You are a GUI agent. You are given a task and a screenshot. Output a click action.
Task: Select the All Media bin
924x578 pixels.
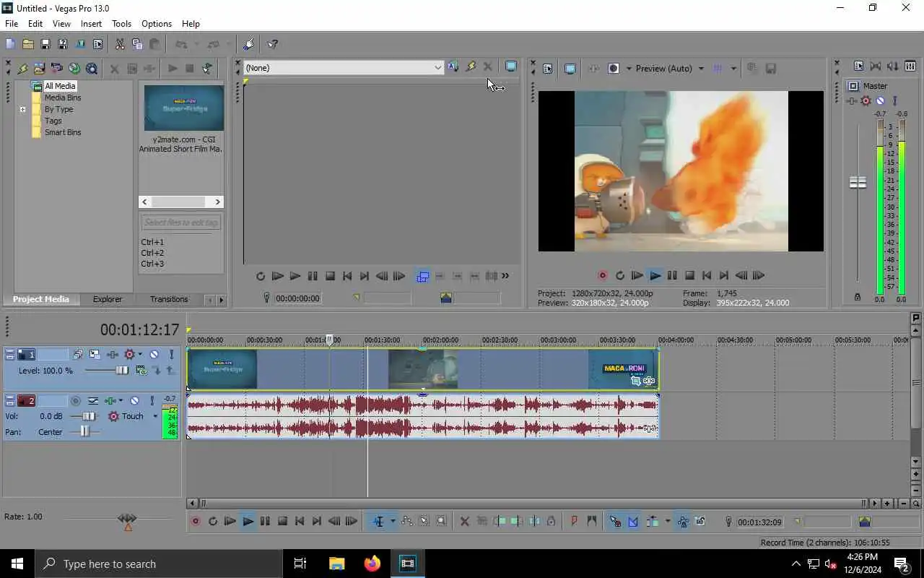59,86
